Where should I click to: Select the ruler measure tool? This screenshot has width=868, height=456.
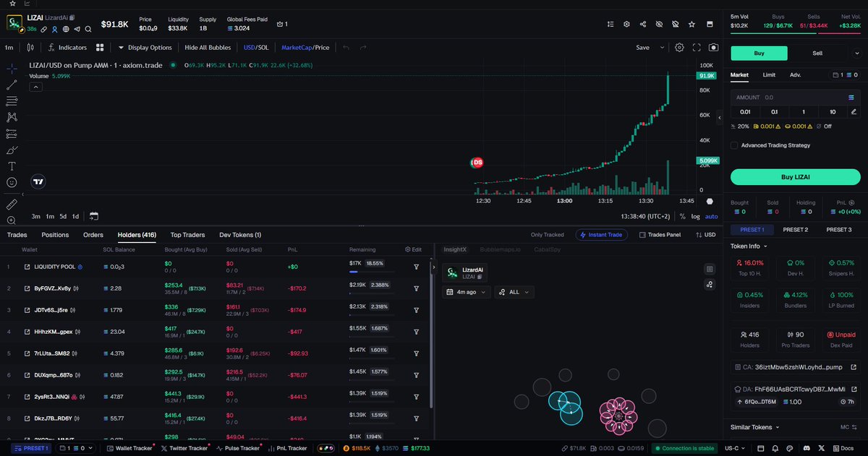tap(12, 205)
